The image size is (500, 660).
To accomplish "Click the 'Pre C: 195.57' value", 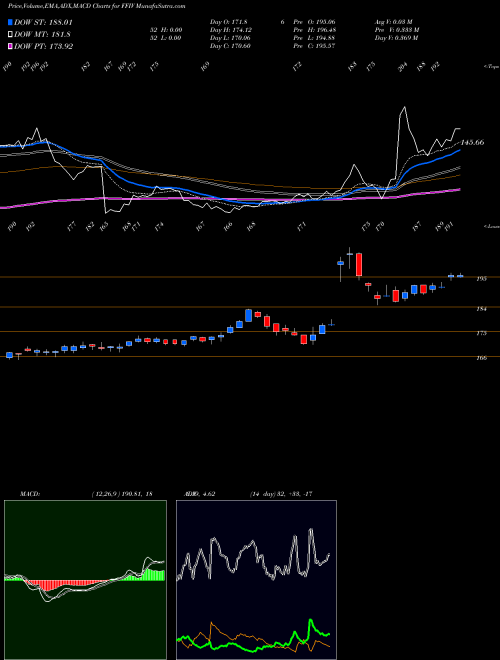I will [x=316, y=46].
